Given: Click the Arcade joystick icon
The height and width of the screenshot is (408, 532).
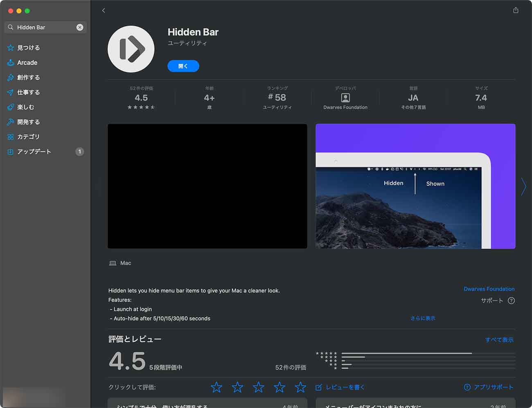Looking at the screenshot, I should click(x=11, y=63).
